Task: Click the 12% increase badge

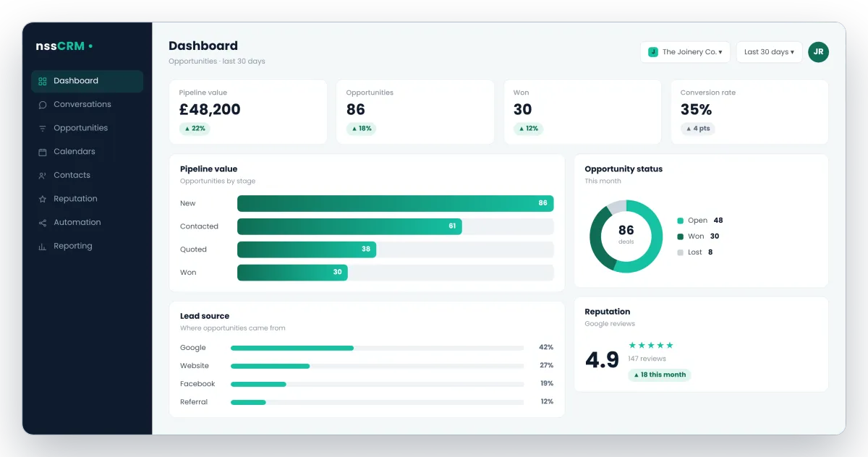Action: tap(529, 129)
